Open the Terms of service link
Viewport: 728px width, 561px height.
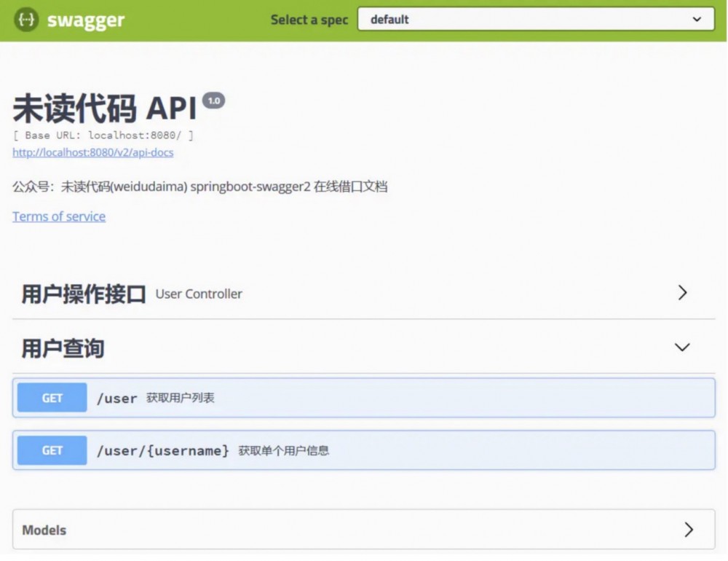click(59, 216)
